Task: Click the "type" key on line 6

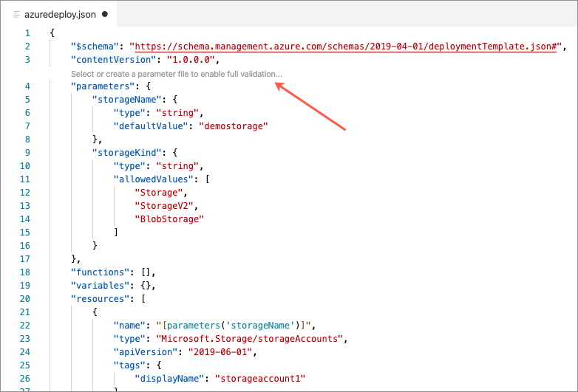Action: [129, 113]
